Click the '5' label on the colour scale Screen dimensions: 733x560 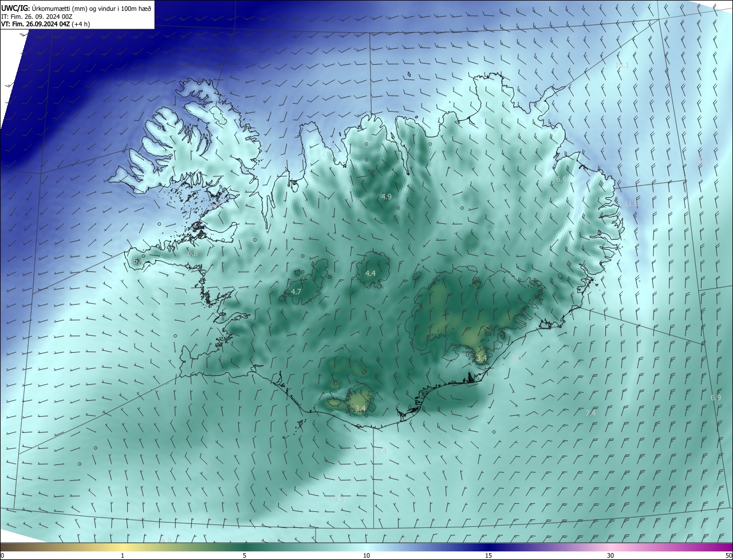[245, 555]
